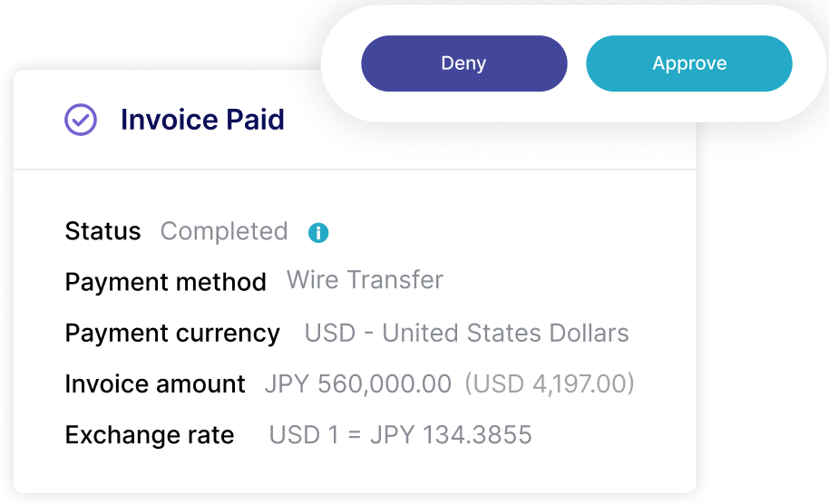
Task: Select the JPY 560,000.00 invoice amount
Action: coord(358,383)
